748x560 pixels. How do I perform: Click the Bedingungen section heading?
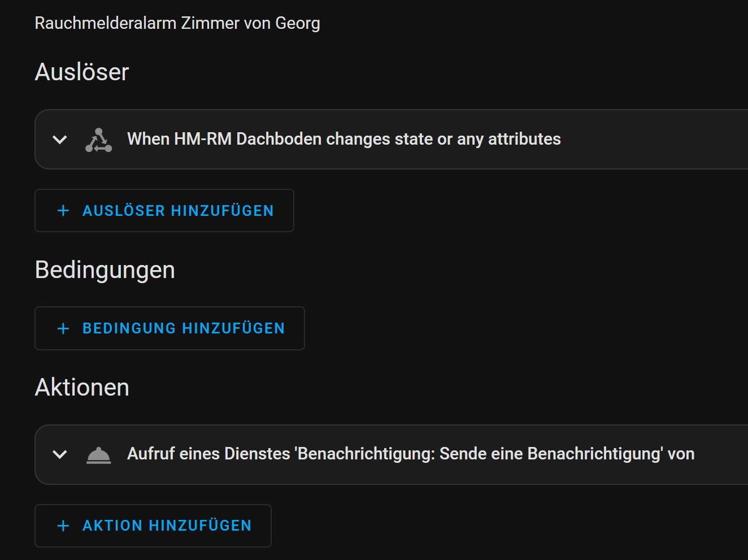(x=105, y=270)
